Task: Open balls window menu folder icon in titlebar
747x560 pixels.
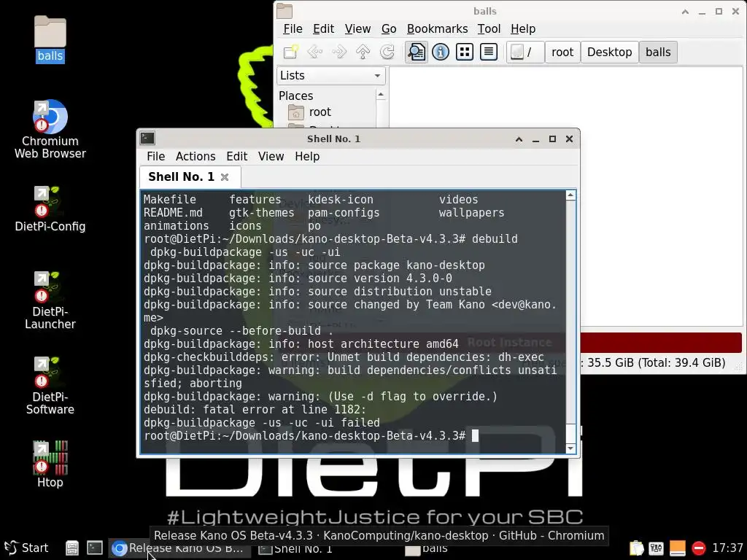Action: tap(285, 11)
